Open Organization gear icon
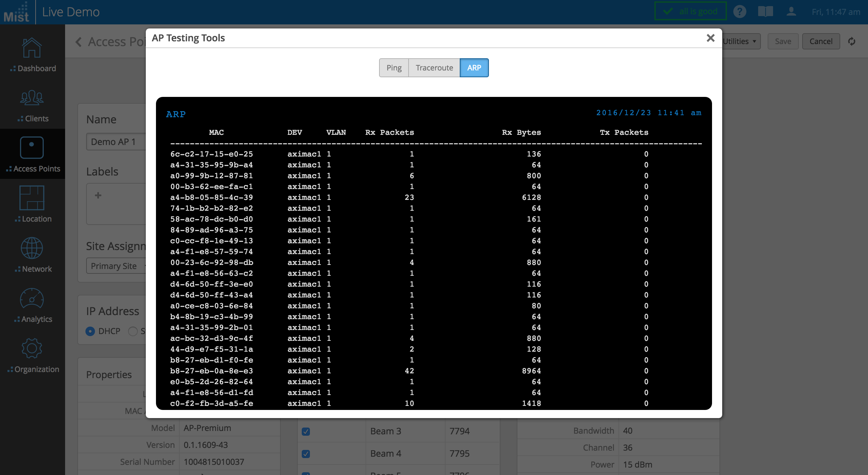The height and width of the screenshot is (475, 868). [x=32, y=349]
